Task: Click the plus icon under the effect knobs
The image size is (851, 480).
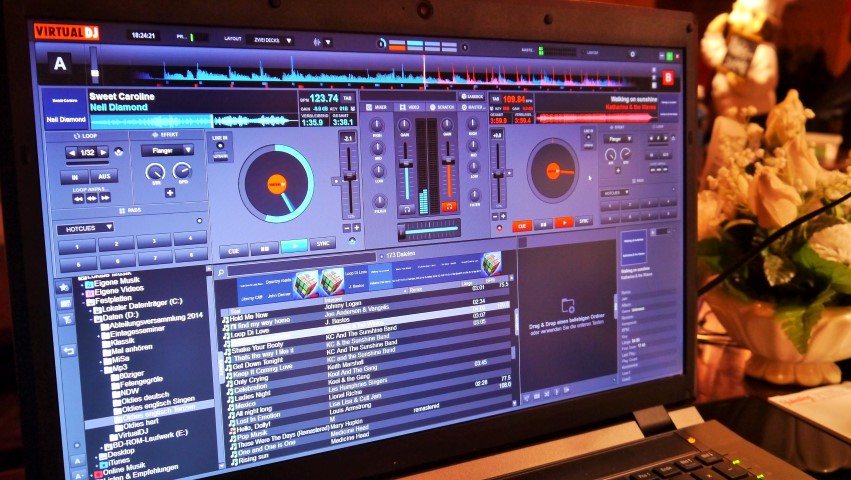Action: [169, 193]
